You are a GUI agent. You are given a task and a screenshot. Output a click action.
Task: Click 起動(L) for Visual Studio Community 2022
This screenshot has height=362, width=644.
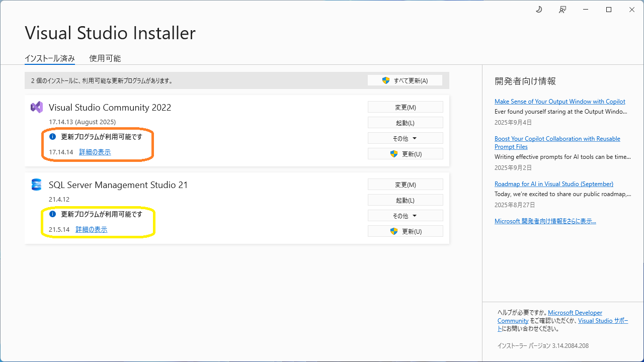tap(406, 123)
